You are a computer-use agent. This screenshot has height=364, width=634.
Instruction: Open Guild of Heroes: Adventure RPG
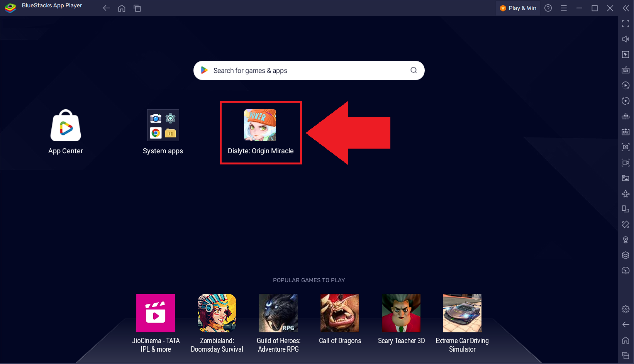coord(278,313)
